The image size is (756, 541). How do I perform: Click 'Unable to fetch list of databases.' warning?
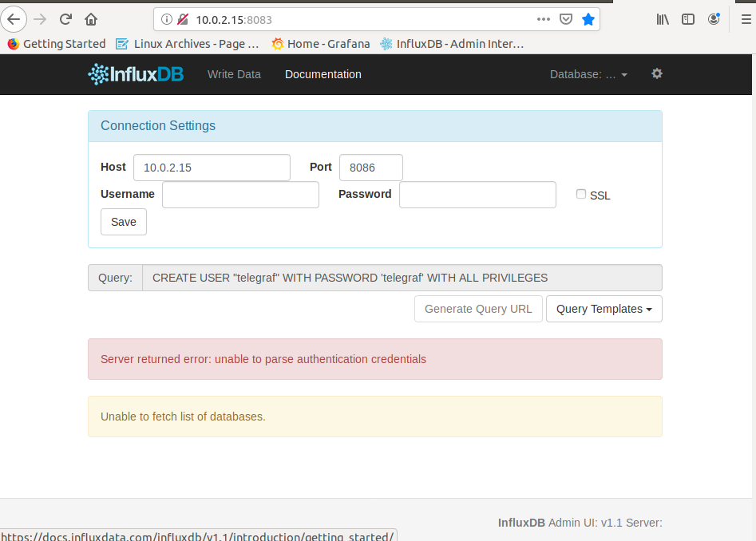[375, 417]
